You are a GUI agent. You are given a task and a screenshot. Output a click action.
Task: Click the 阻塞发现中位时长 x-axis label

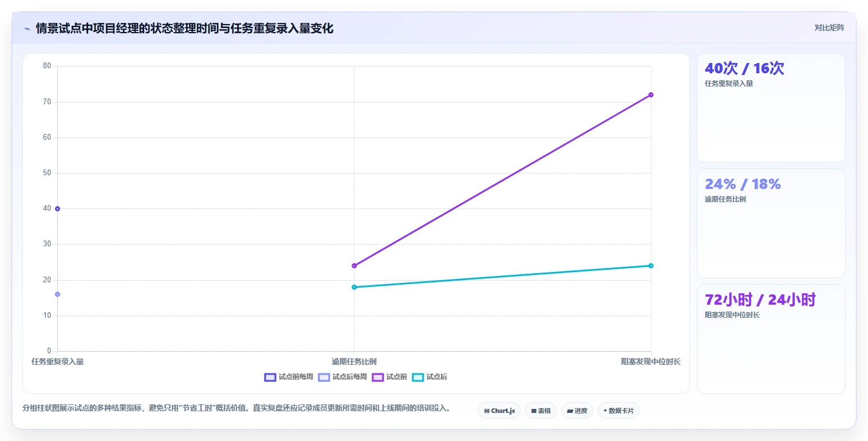[x=651, y=361]
